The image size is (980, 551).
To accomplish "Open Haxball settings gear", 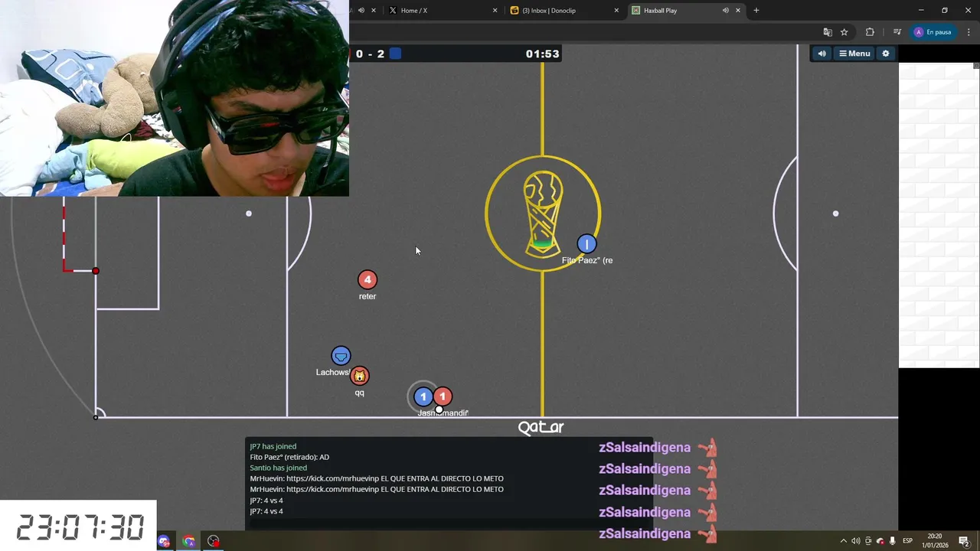I will [886, 54].
